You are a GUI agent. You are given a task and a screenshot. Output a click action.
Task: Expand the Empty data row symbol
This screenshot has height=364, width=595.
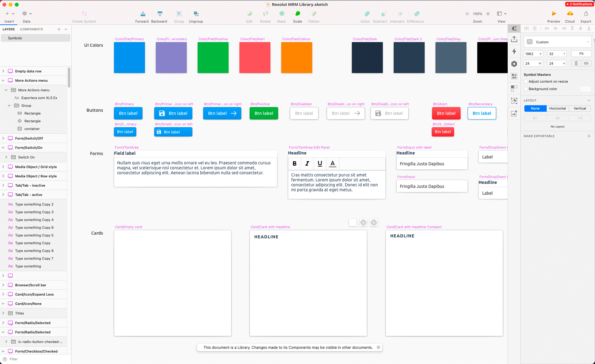coord(3,71)
